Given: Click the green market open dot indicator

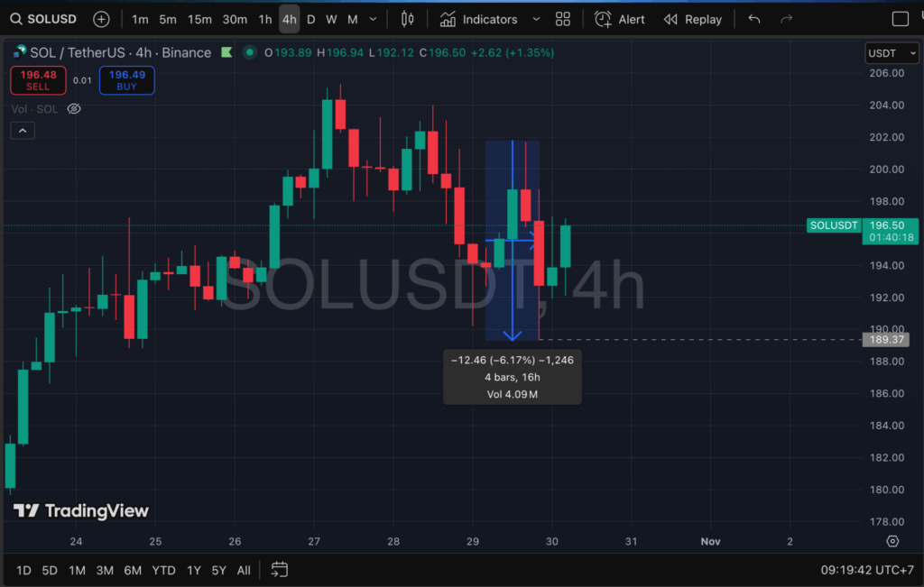Looking at the screenshot, I should (x=249, y=53).
